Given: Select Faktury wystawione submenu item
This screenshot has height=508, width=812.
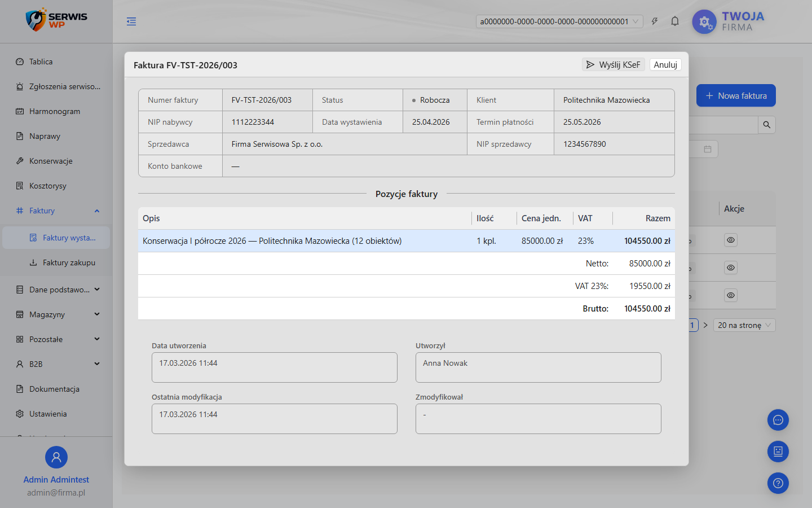Looking at the screenshot, I should click(x=56, y=238).
